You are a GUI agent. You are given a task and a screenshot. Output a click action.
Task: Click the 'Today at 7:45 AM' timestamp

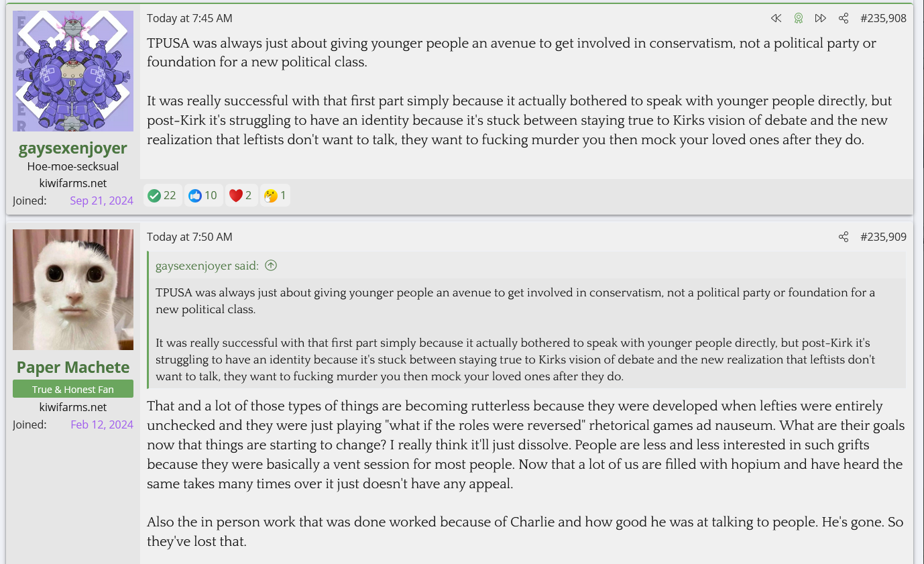pos(190,18)
